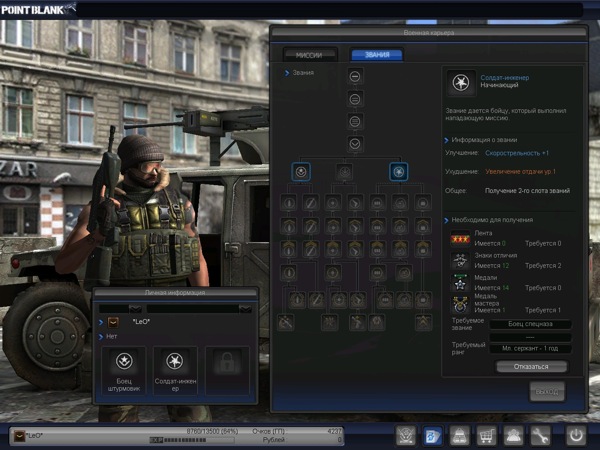The height and width of the screenshot is (450, 600).
Task: Click the medal shield icon in bottom bar
Action: click(x=406, y=436)
